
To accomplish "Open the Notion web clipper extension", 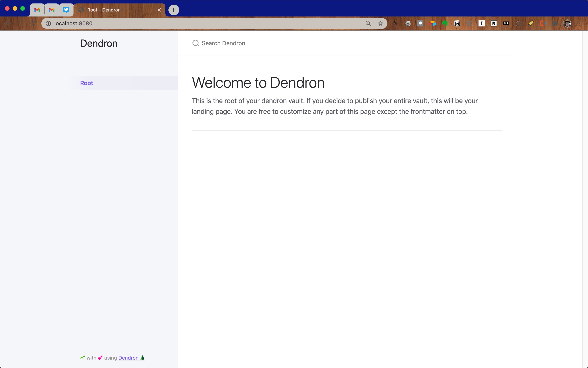I will [457, 23].
